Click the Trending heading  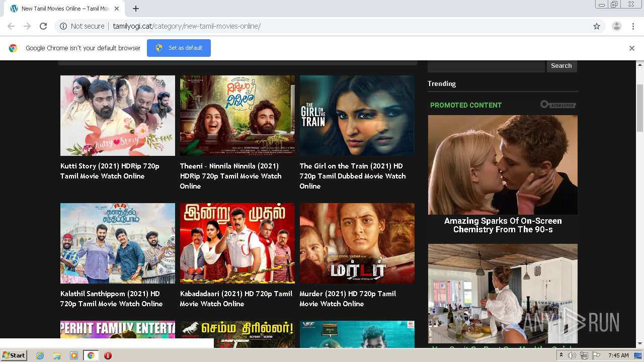point(442,83)
